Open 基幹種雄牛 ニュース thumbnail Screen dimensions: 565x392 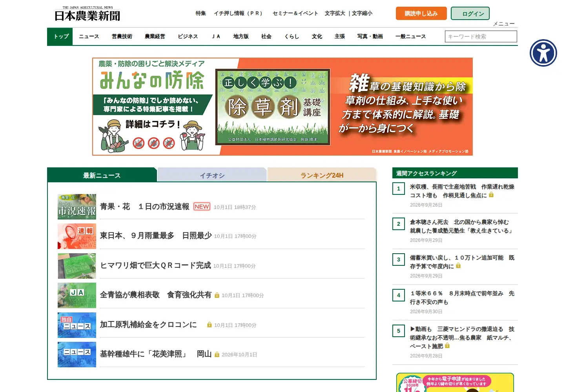point(77,354)
